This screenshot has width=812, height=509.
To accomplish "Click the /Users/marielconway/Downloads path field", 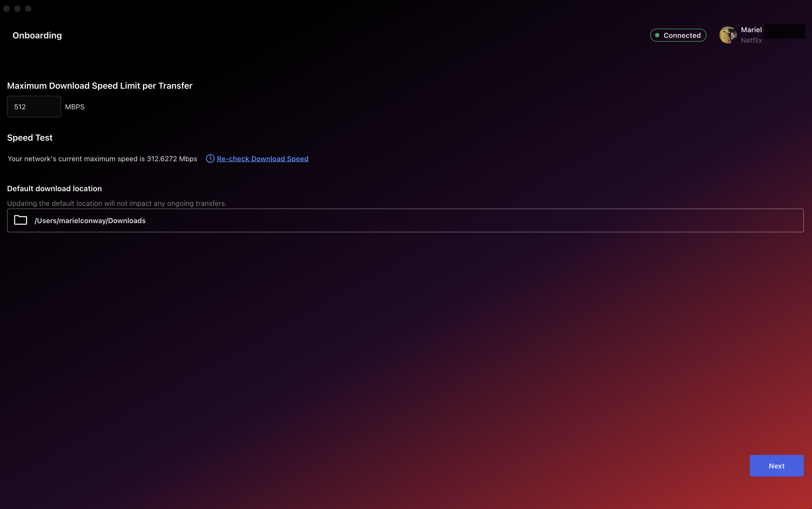I will pyautogui.click(x=405, y=220).
